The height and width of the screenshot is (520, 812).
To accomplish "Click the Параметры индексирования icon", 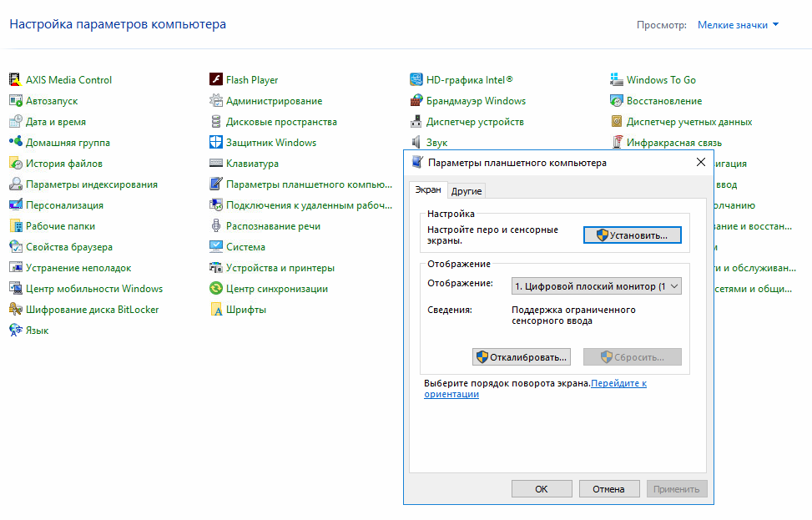I will coord(15,184).
